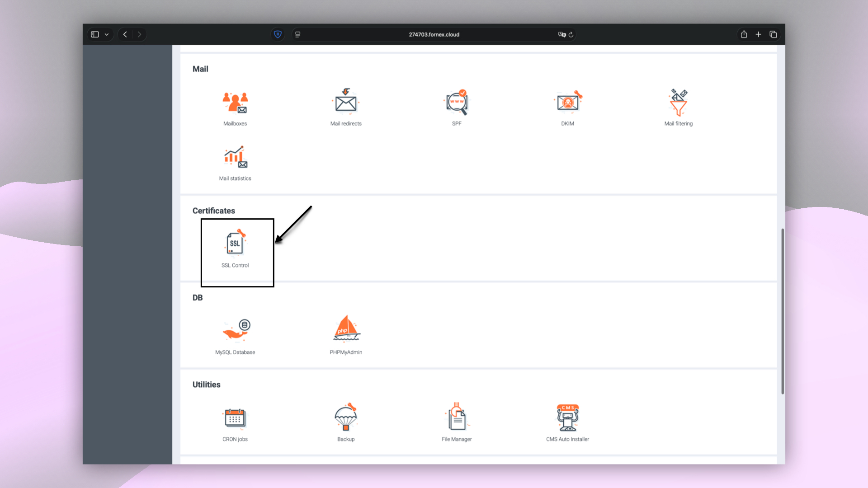View Mail statistics
This screenshot has width=868, height=488.
pos(235,158)
